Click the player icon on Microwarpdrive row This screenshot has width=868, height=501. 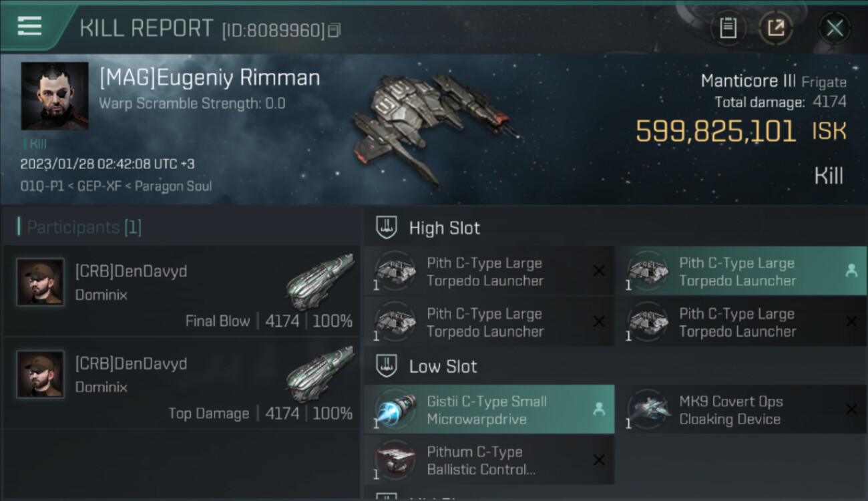pyautogui.click(x=599, y=409)
